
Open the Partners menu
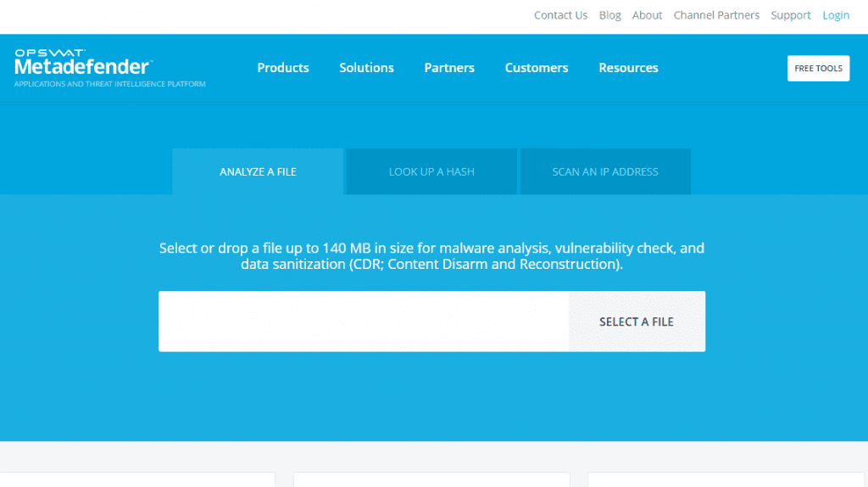point(449,68)
